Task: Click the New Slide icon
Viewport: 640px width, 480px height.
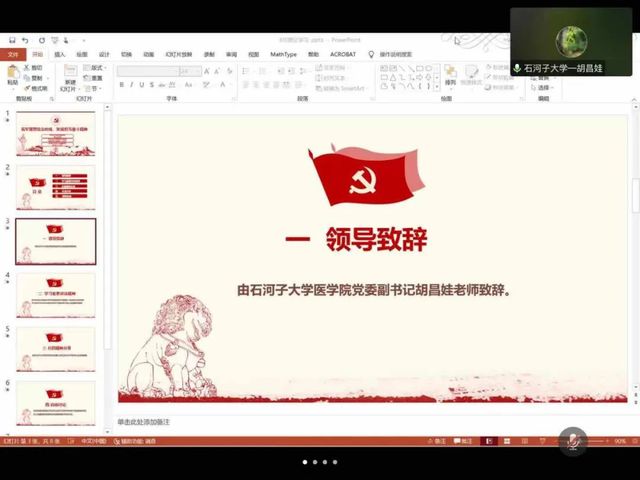Action: coord(71,71)
